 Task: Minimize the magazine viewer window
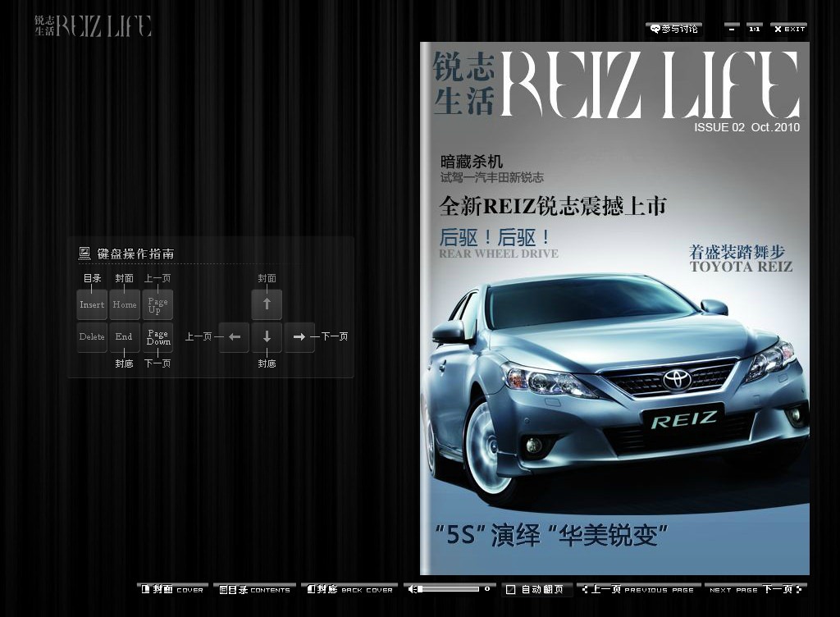[x=732, y=29]
